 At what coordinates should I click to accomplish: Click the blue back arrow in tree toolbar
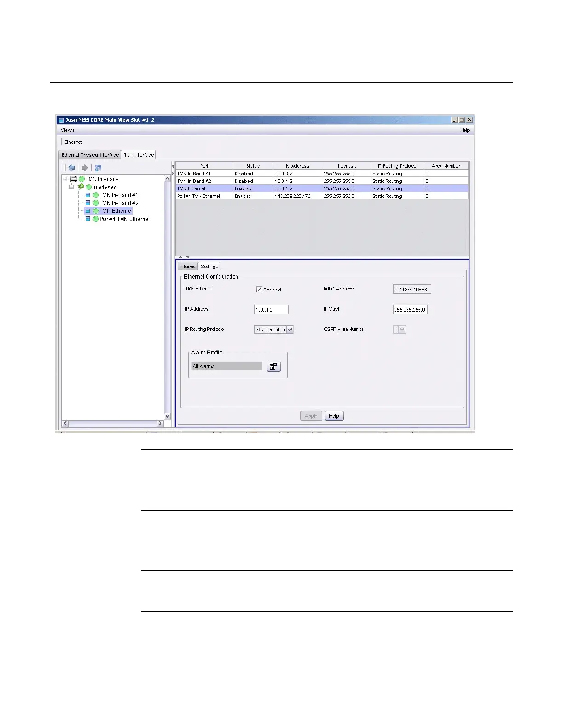(x=72, y=168)
